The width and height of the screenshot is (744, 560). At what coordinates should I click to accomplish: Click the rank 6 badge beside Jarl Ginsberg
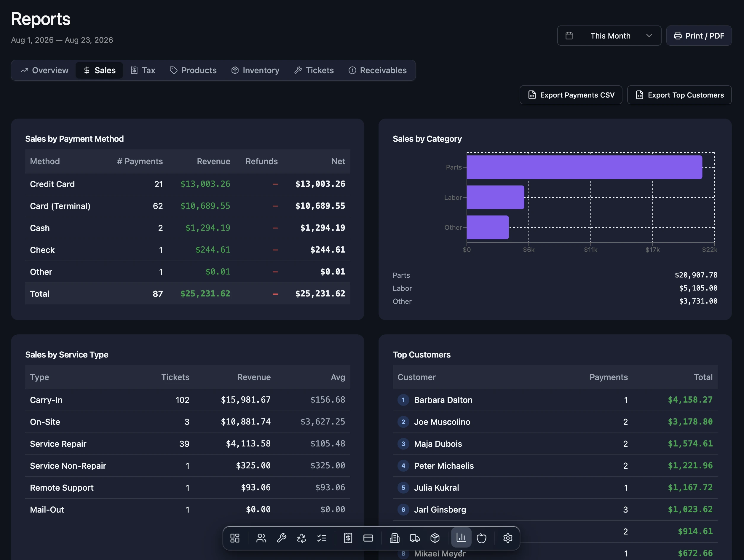403,510
